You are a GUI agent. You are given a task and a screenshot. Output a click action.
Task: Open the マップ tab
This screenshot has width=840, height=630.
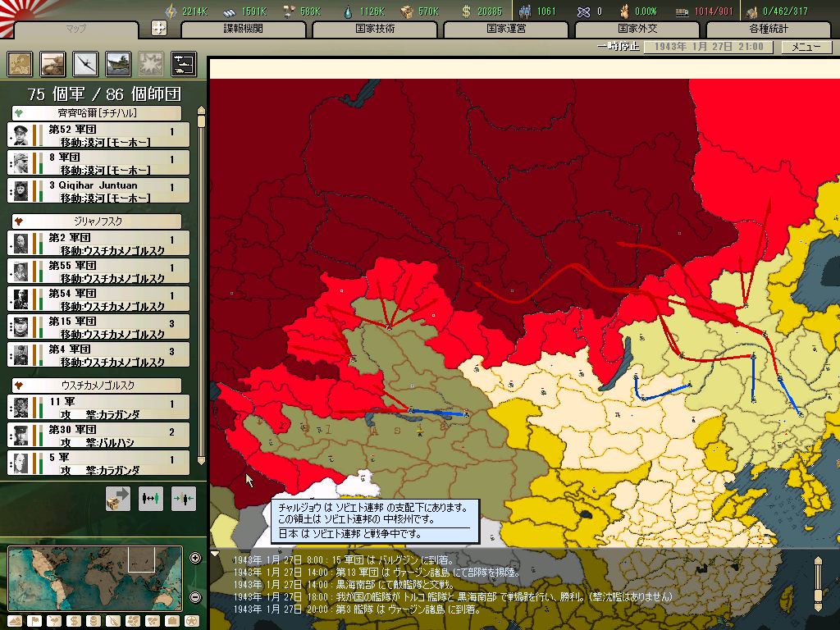coord(75,29)
